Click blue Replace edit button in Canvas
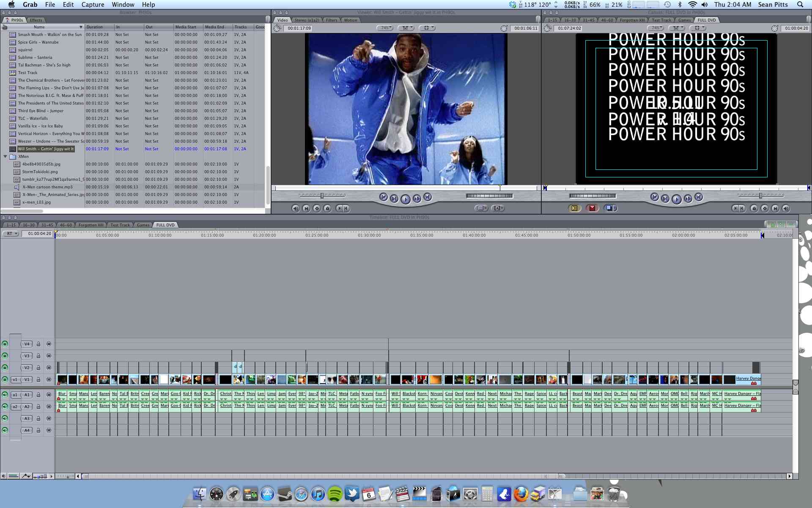812x508 pixels. [x=609, y=208]
